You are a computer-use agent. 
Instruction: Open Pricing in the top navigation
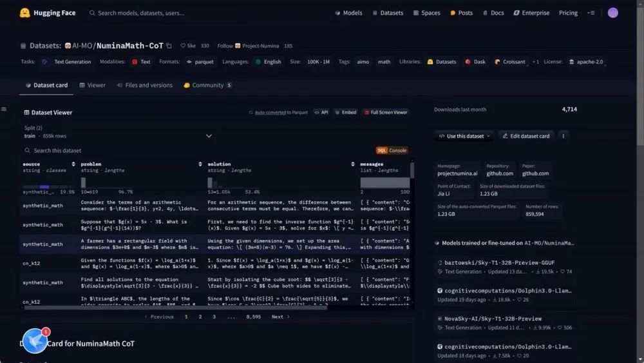[568, 13]
